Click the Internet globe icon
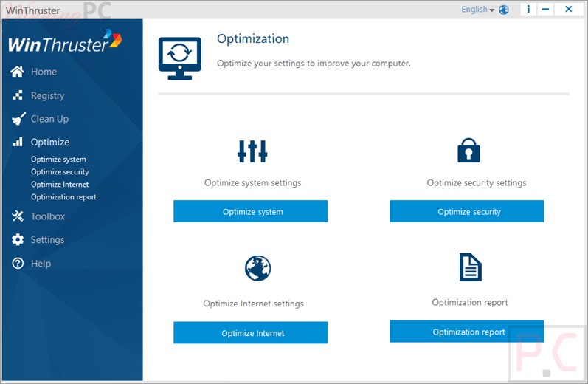 257,268
